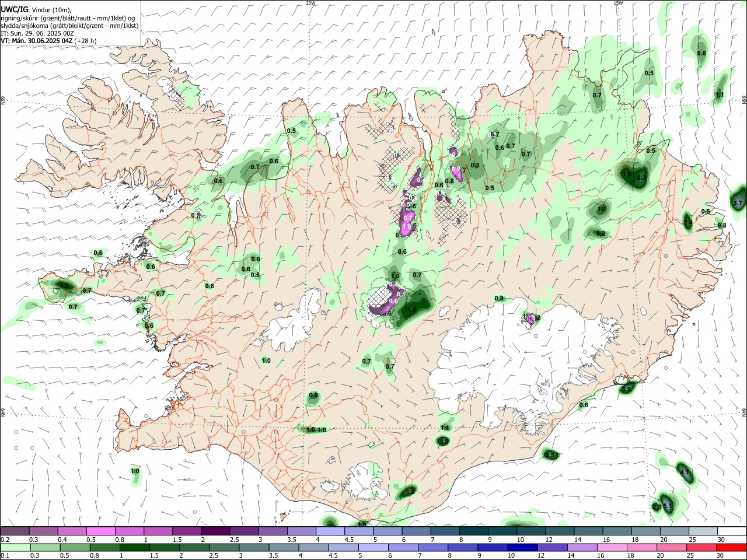
Task: Click the "VT: Mán. 30.06.2025 04Z" valid time
Action: click(x=37, y=41)
